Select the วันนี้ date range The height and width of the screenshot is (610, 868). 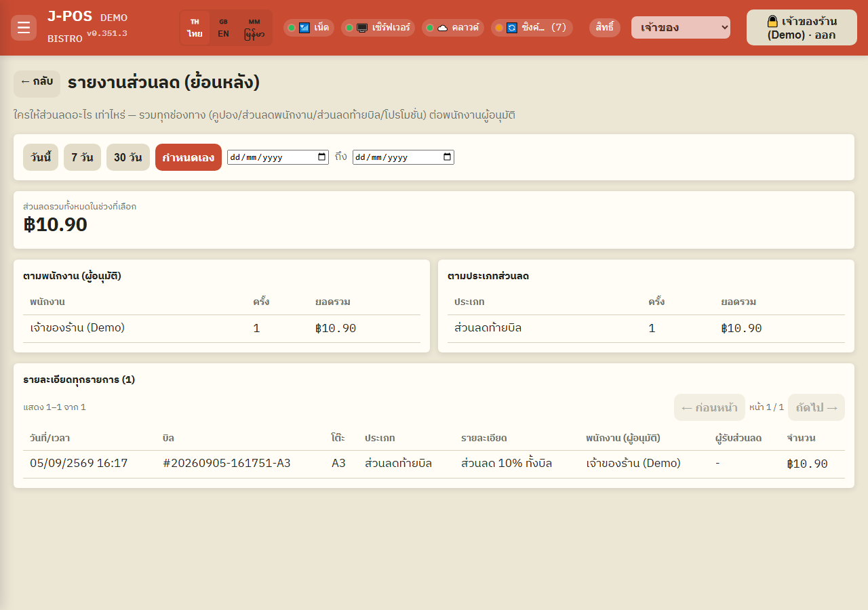point(41,157)
